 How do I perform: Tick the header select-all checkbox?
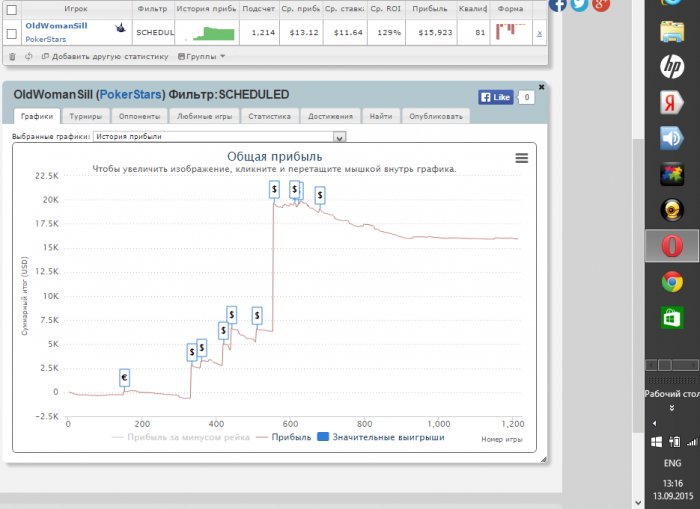tap(12, 9)
